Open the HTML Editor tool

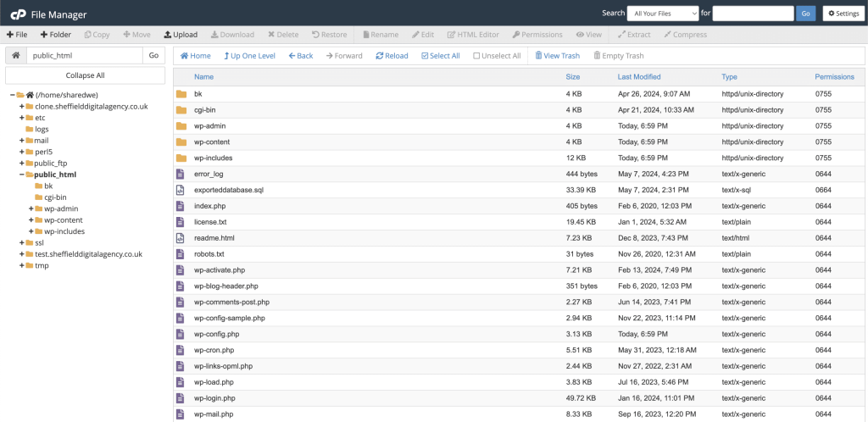coord(473,34)
